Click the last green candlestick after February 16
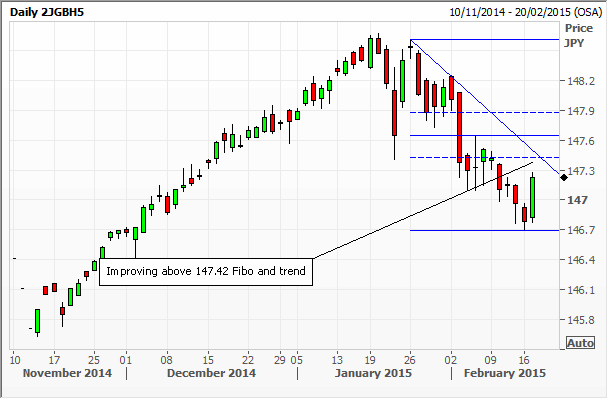Screen dimensions: 608x399 [533, 197]
